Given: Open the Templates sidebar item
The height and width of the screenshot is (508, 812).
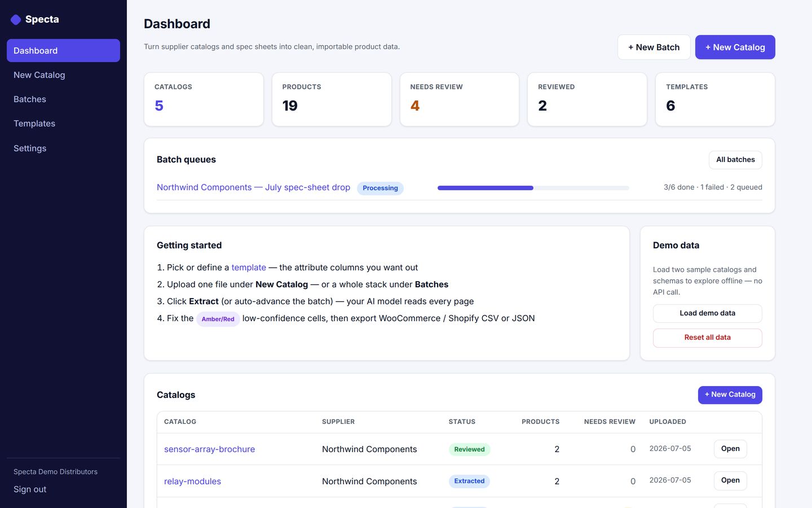Looking at the screenshot, I should [63, 123].
